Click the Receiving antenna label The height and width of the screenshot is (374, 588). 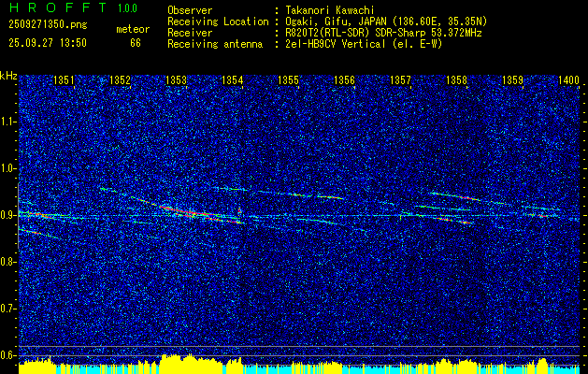tap(215, 44)
